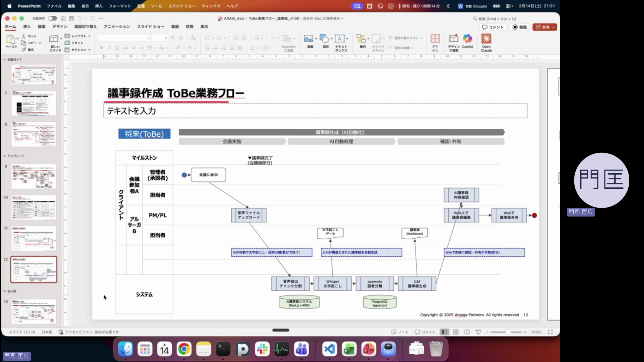Screen dimensions: 644x362
Task: Insert a picture via the 画像 icon
Action: [x=309, y=40]
